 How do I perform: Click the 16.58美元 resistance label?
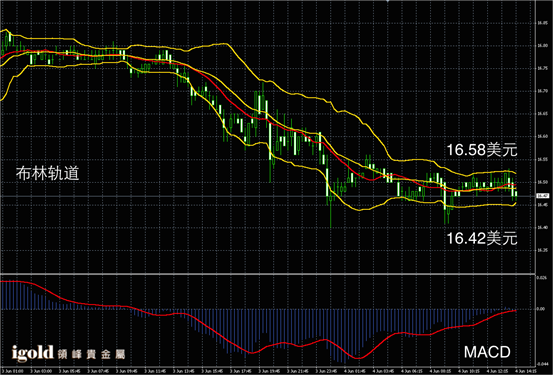(482, 150)
